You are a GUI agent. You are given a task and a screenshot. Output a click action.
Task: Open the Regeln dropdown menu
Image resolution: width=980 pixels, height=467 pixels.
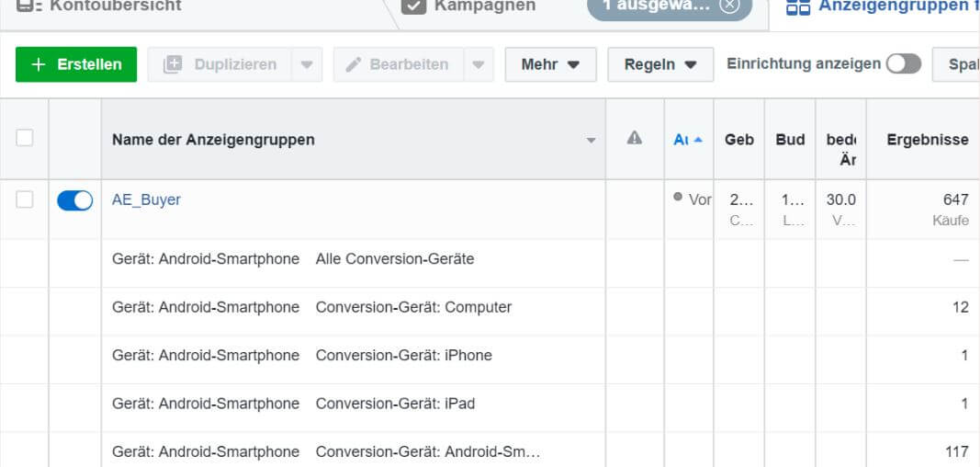coord(660,64)
